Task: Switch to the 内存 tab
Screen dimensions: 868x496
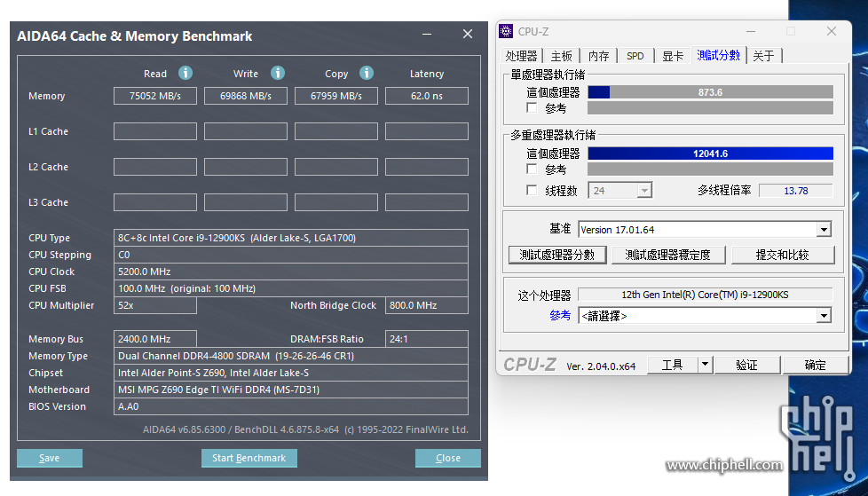Action: 599,56
